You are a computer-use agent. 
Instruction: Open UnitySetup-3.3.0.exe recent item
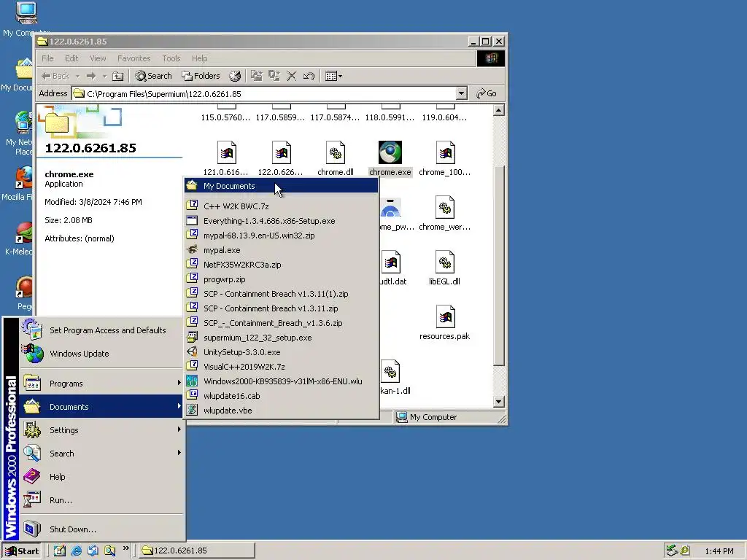point(281,352)
